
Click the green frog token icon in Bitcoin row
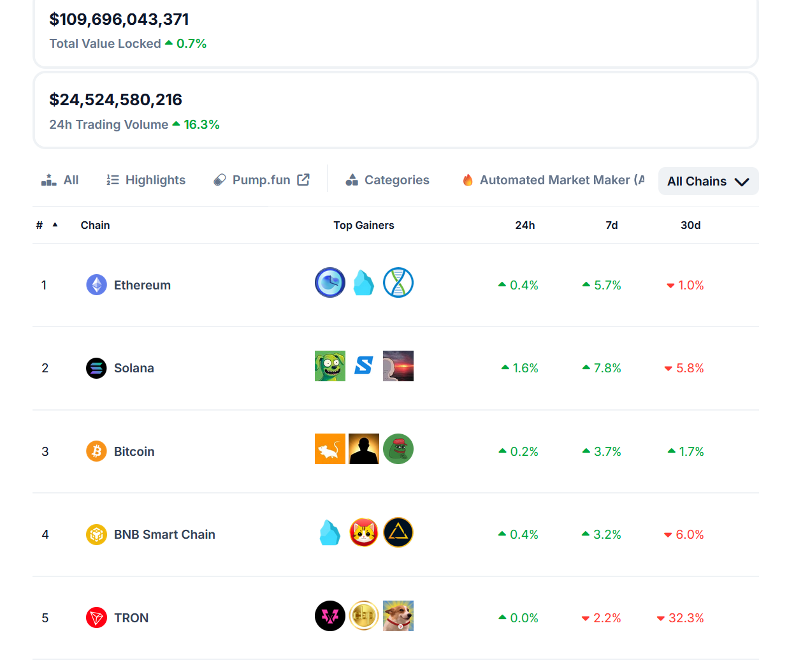pyautogui.click(x=398, y=449)
